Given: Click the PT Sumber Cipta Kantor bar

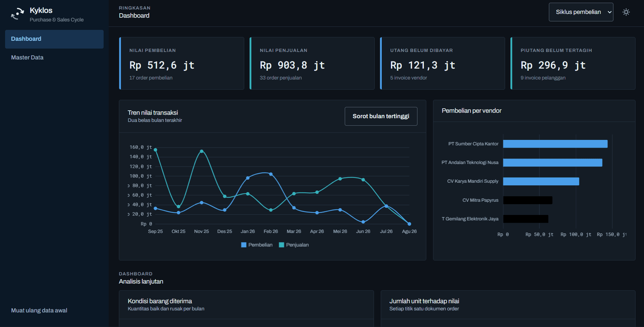Looking at the screenshot, I should pyautogui.click(x=555, y=144).
